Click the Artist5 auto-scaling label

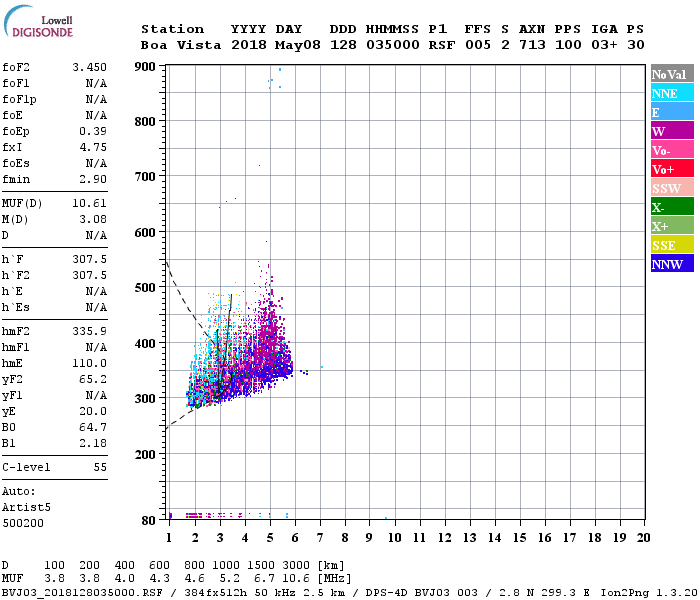tap(26, 508)
